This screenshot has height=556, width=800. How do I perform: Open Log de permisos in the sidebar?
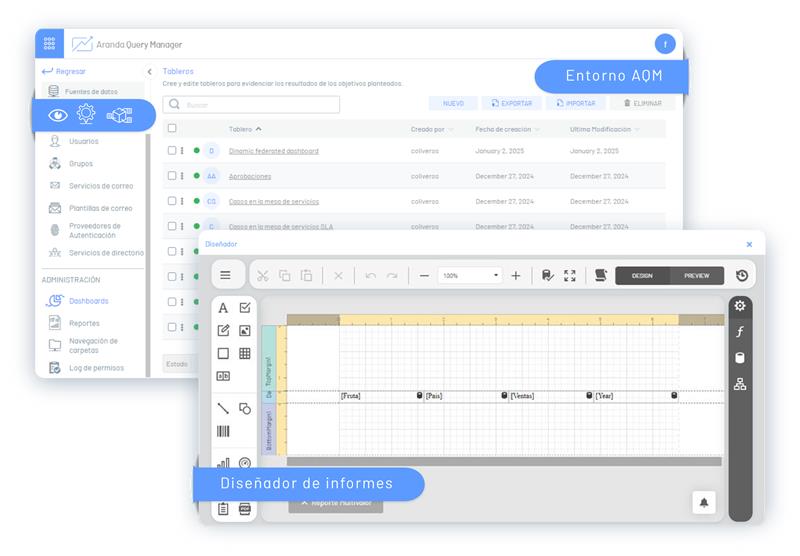point(87,368)
